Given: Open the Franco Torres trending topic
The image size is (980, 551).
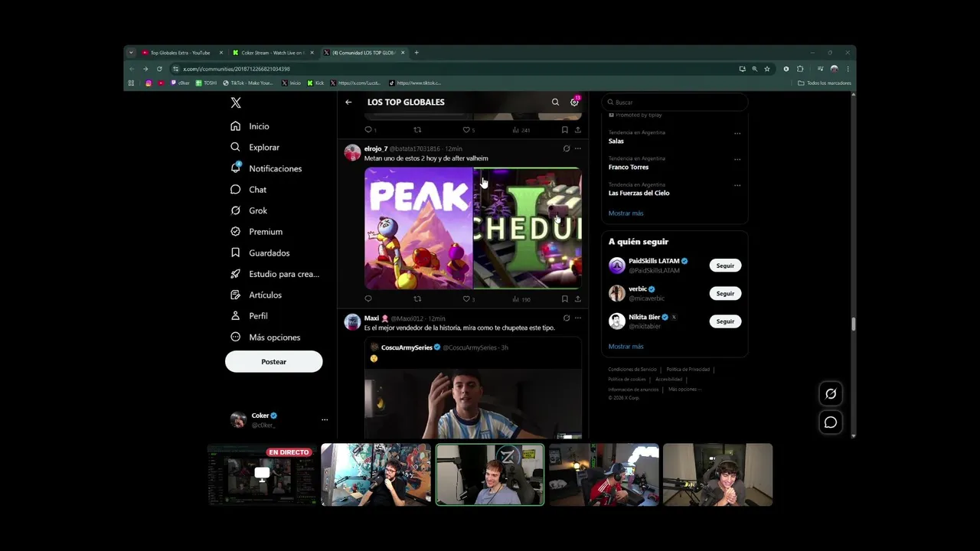Looking at the screenshot, I should [629, 167].
